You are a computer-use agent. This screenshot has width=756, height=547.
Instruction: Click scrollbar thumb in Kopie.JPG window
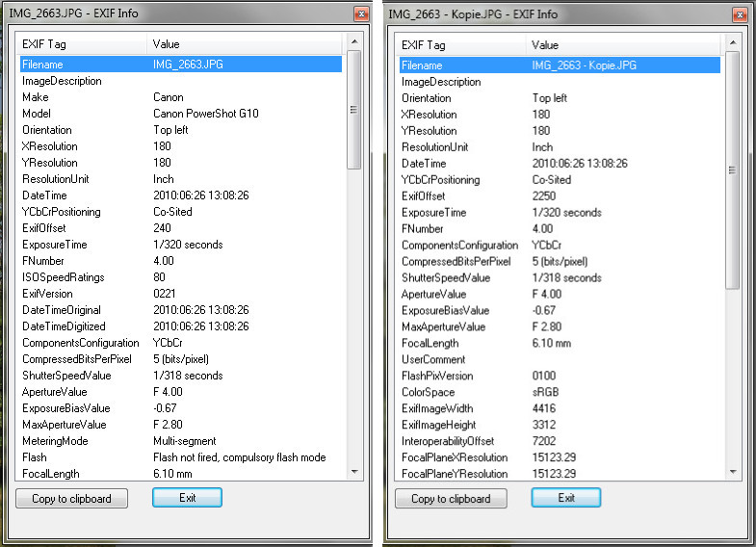click(733, 170)
